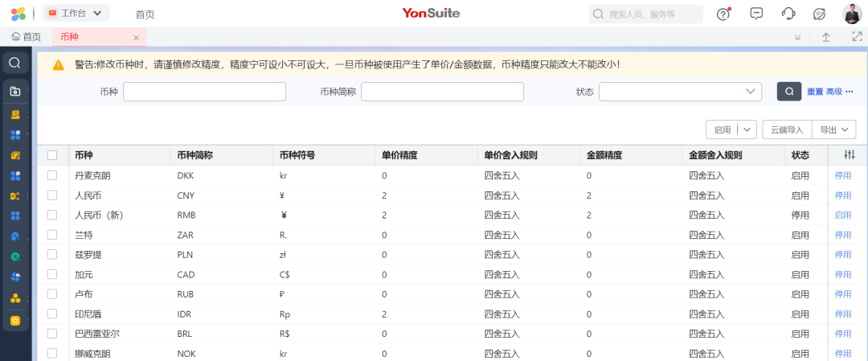
Task: Focus the 币种简称 filter input
Action: (442, 92)
